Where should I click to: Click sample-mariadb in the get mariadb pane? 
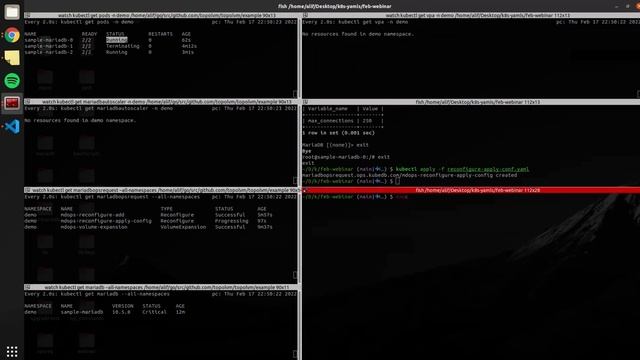(82, 312)
